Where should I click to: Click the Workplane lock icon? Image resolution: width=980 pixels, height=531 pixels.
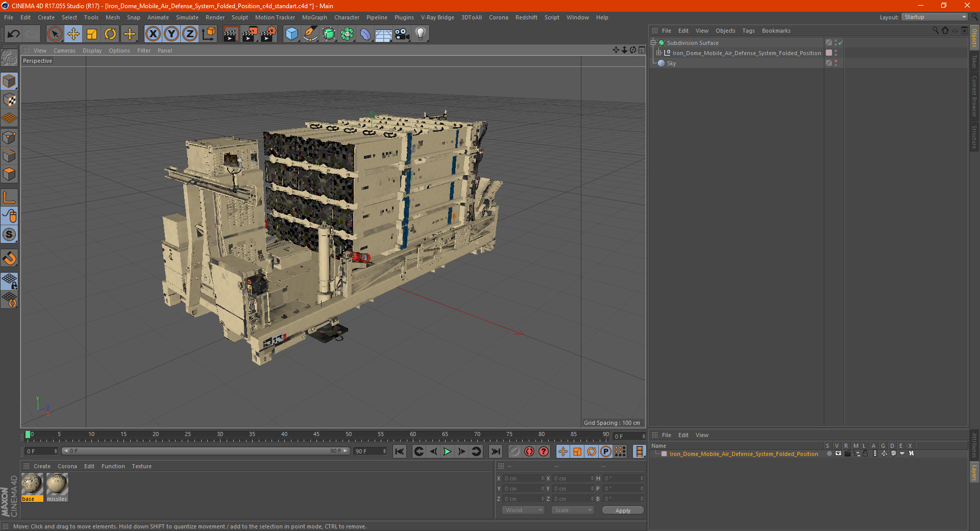point(9,281)
